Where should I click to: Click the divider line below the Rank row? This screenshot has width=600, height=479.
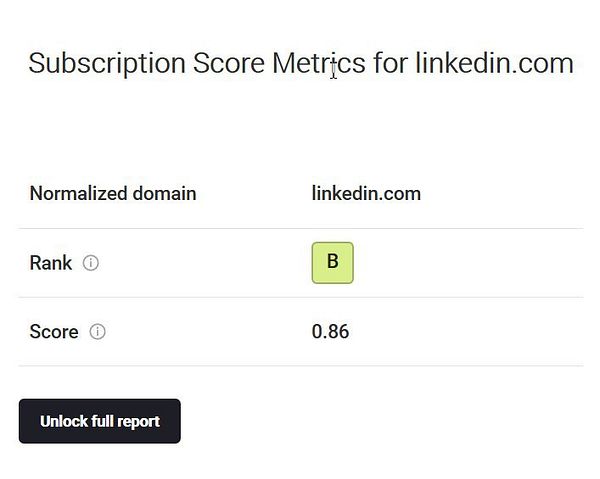click(x=300, y=297)
